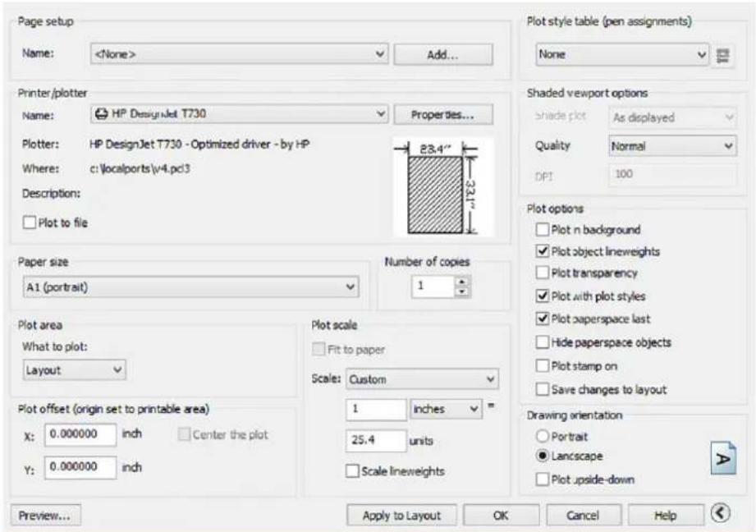Uncheck Plot with plot styles
756x532 pixels.
(543, 296)
